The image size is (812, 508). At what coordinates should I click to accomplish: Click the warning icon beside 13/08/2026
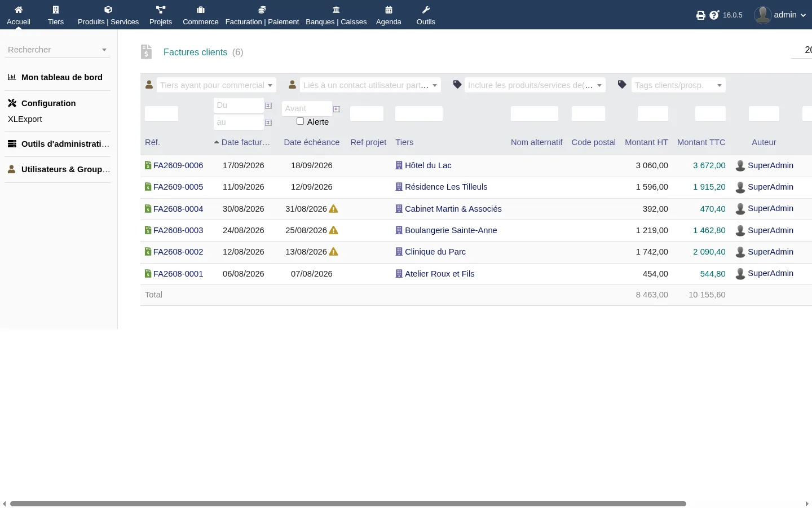(x=334, y=252)
